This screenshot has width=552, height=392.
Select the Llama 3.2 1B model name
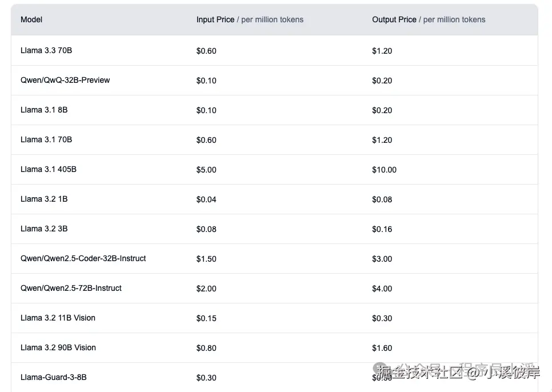(44, 199)
